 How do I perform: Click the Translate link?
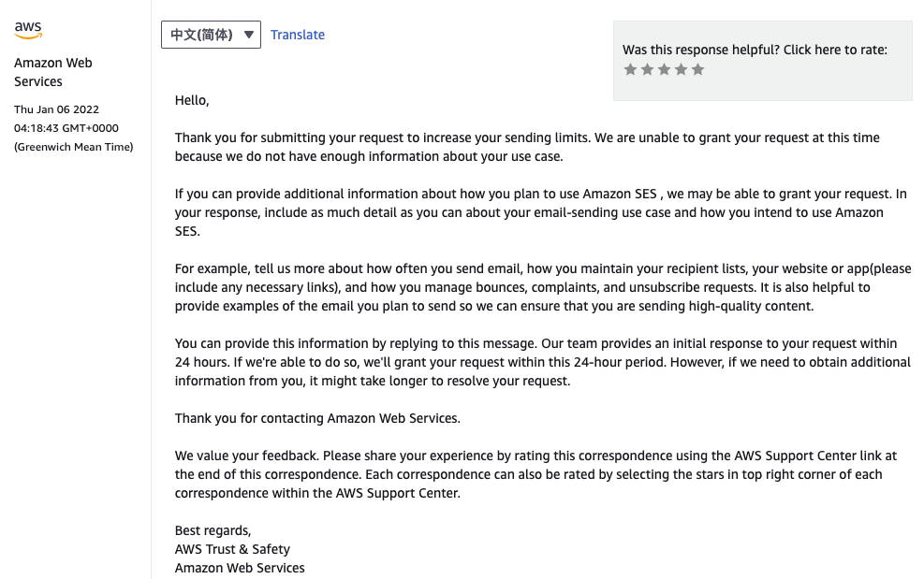[x=298, y=35]
